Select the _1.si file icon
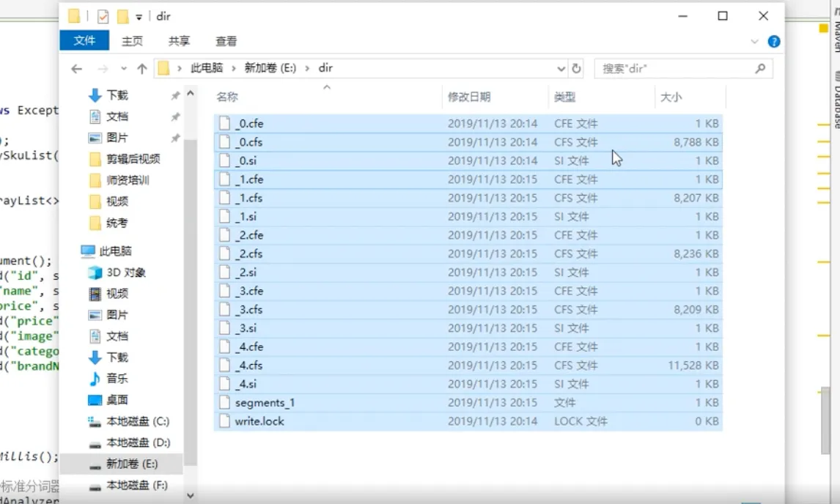 tap(225, 216)
